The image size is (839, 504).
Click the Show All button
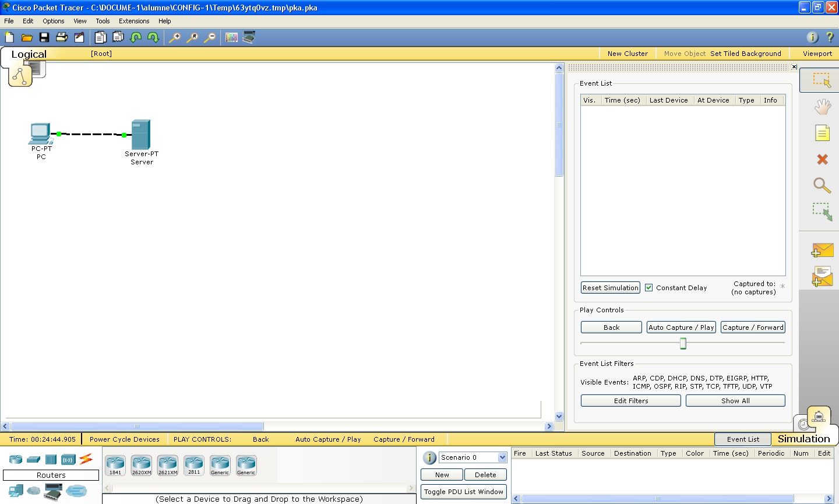[735, 401]
